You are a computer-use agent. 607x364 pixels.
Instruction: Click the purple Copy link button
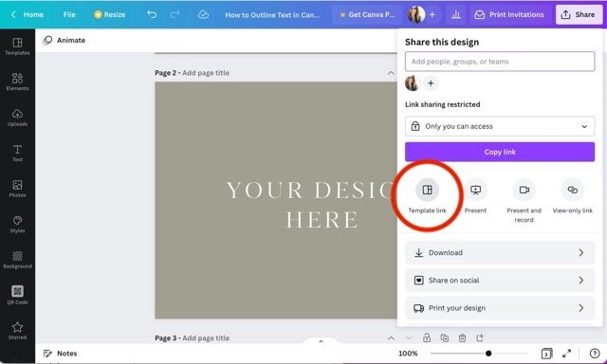click(500, 152)
